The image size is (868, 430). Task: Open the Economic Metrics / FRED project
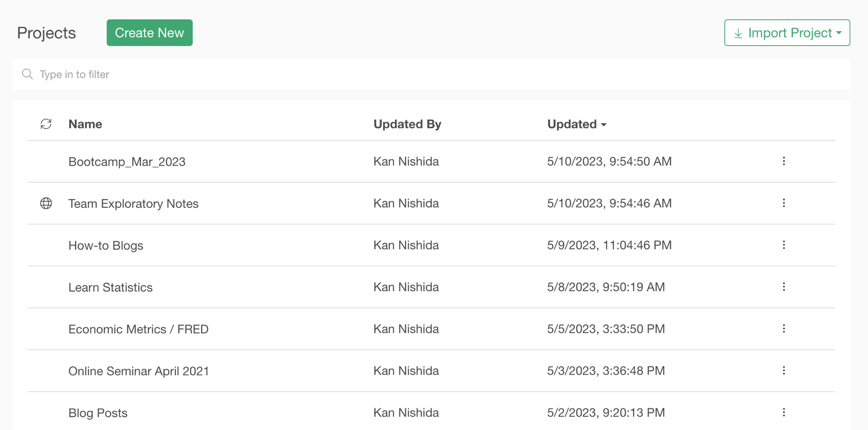coord(138,329)
